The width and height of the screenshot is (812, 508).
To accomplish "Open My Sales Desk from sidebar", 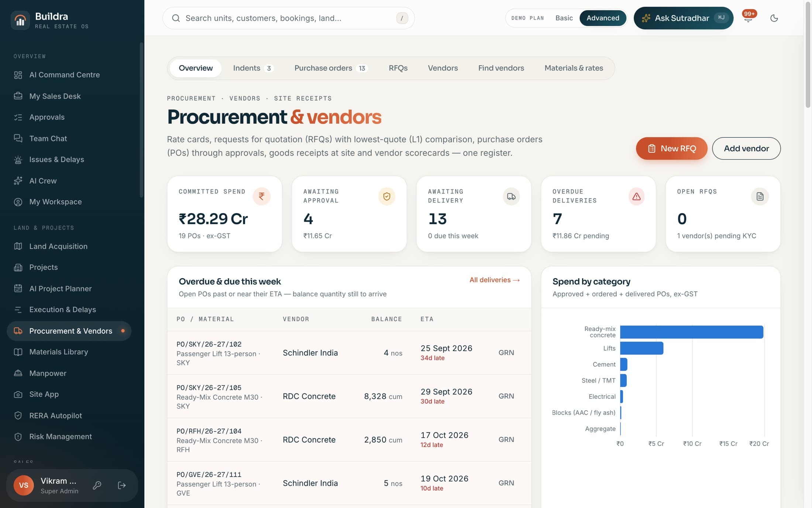I will point(69,96).
